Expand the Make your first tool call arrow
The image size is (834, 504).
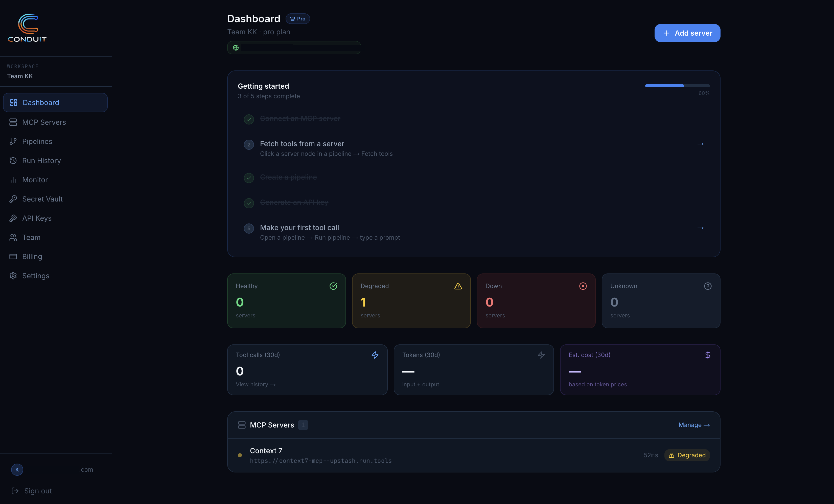coord(700,228)
